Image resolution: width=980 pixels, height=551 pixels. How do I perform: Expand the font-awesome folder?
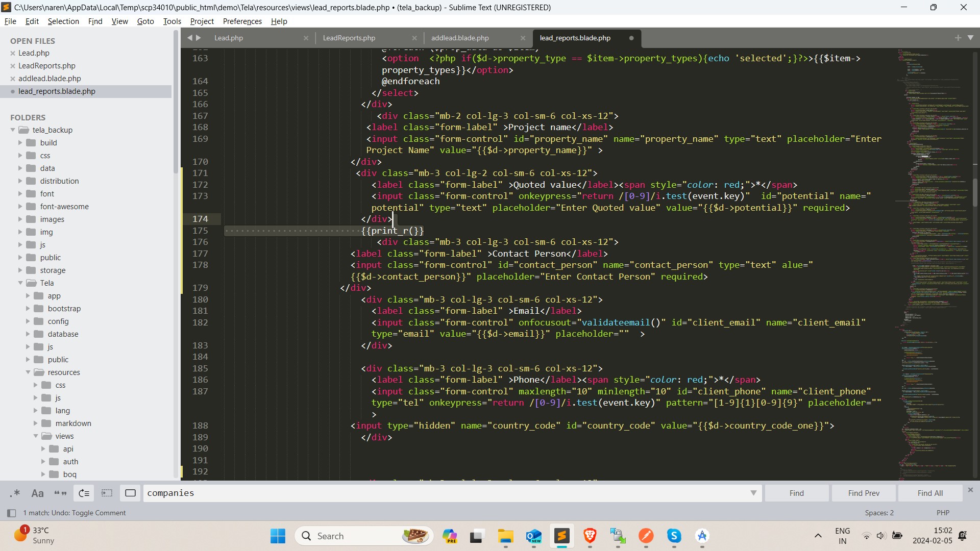pos(20,207)
